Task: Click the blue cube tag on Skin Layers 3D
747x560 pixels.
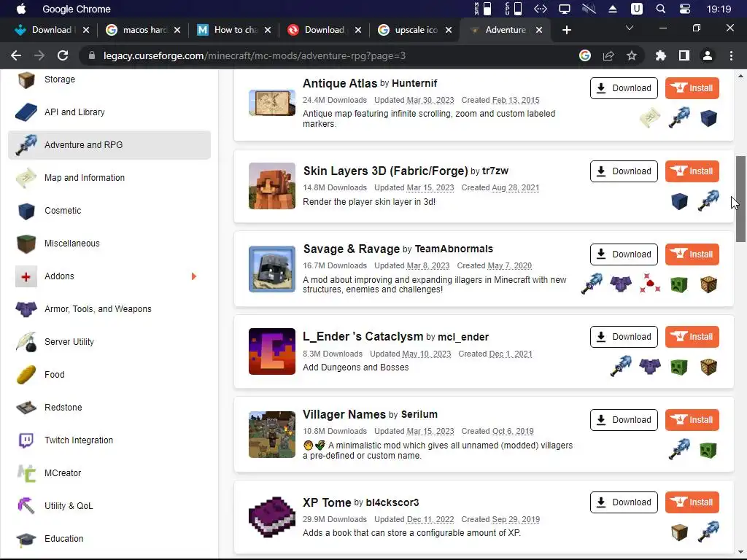Action: click(x=679, y=201)
